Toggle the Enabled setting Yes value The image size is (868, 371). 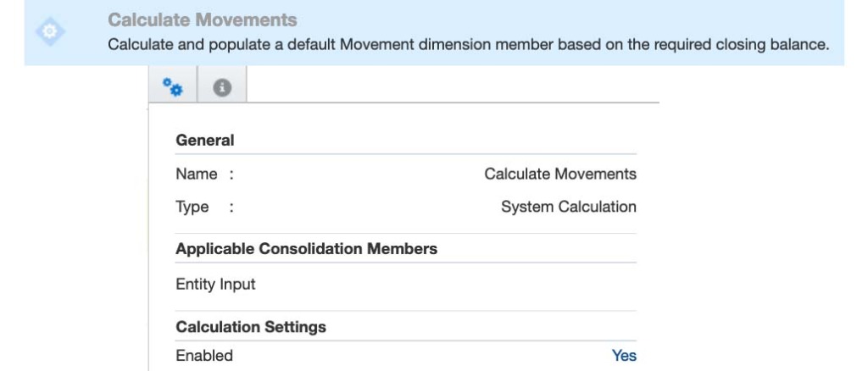(624, 356)
